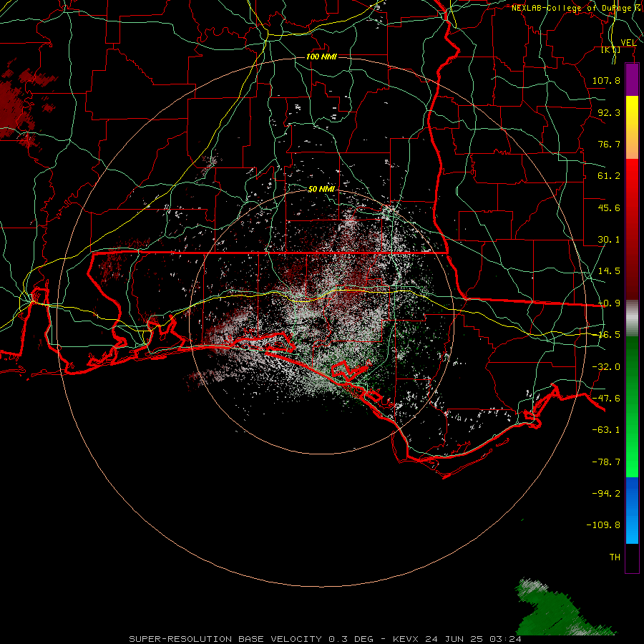Click the 45.6 value on velocity scale
The image size is (644, 644).
coord(609,208)
